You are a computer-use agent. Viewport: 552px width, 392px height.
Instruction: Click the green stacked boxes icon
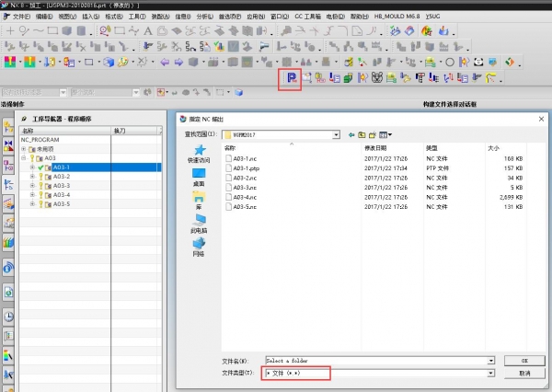pos(348,78)
